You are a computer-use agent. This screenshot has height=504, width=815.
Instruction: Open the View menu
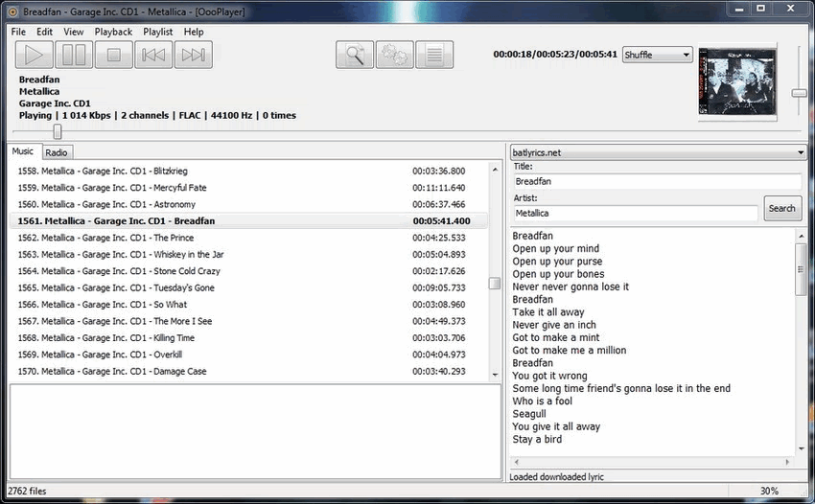point(73,32)
